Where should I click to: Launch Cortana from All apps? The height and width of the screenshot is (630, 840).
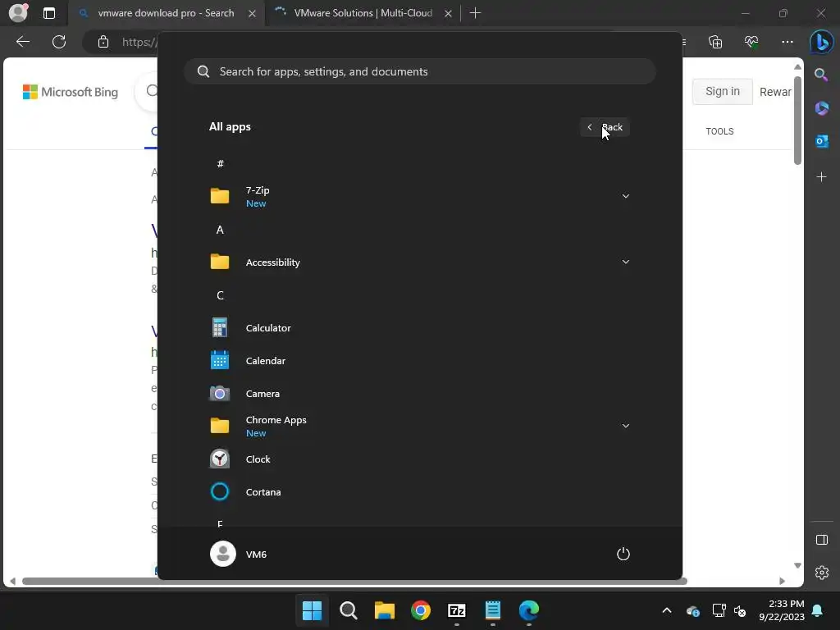click(419, 492)
